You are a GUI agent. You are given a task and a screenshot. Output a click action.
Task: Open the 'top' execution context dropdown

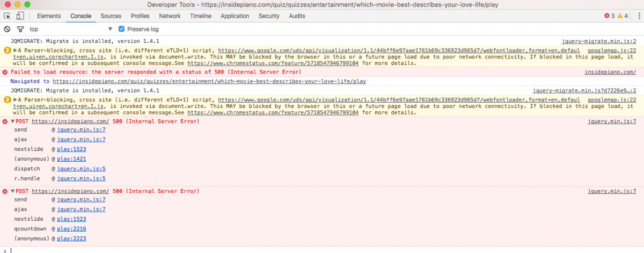pos(70,29)
